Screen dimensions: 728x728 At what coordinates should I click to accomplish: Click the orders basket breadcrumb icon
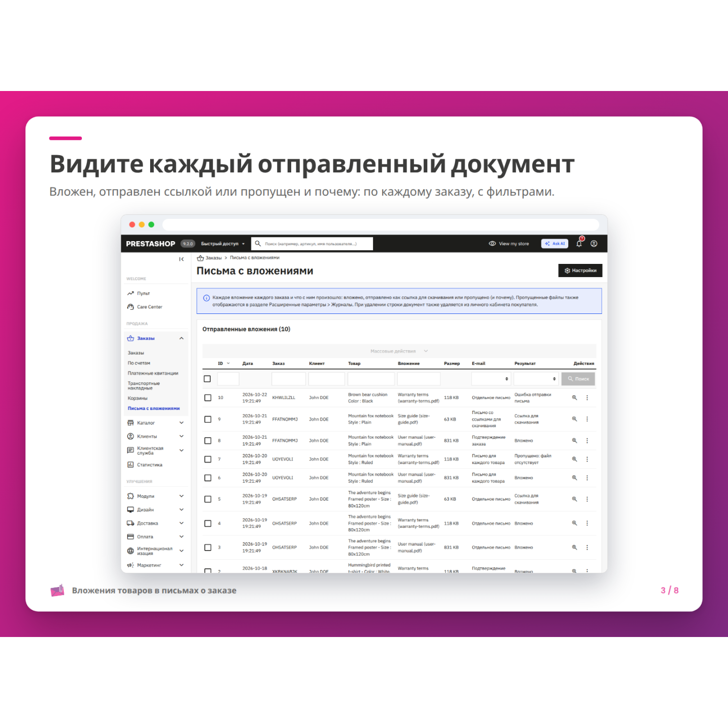click(x=200, y=258)
